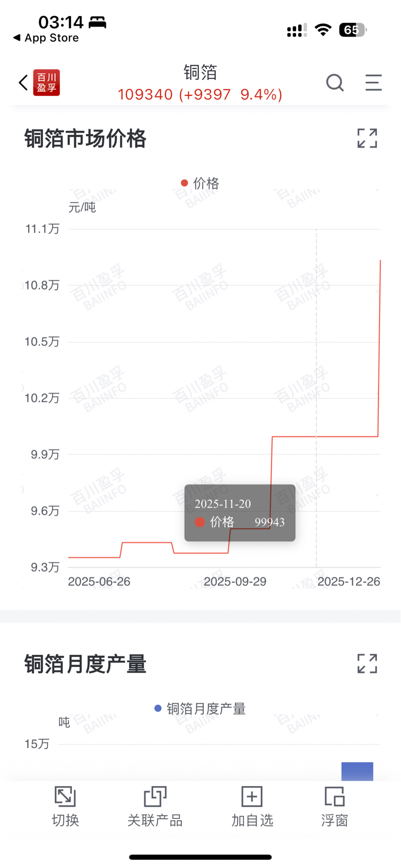Return to App Store link
This screenshot has height=868, width=401.
click(x=46, y=38)
